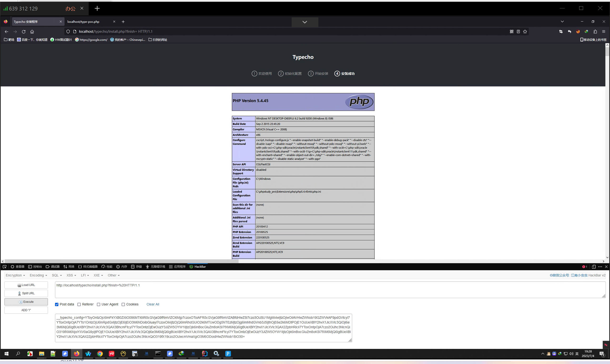Open the XSS dropdown menu
The width and height of the screenshot is (610, 364).
pos(71,275)
